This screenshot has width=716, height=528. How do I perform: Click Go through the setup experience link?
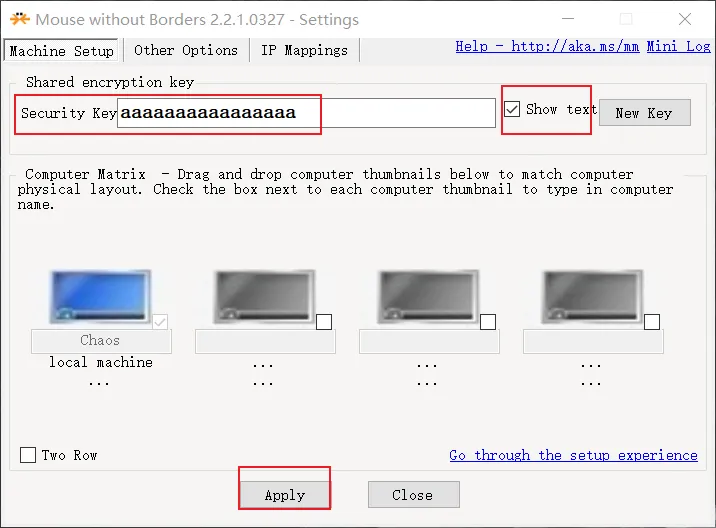(x=573, y=455)
